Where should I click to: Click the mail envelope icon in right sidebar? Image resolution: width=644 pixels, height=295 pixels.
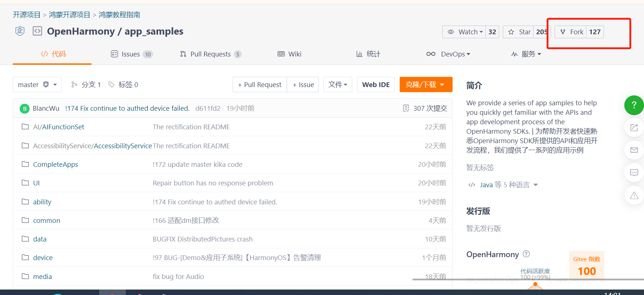click(x=634, y=150)
